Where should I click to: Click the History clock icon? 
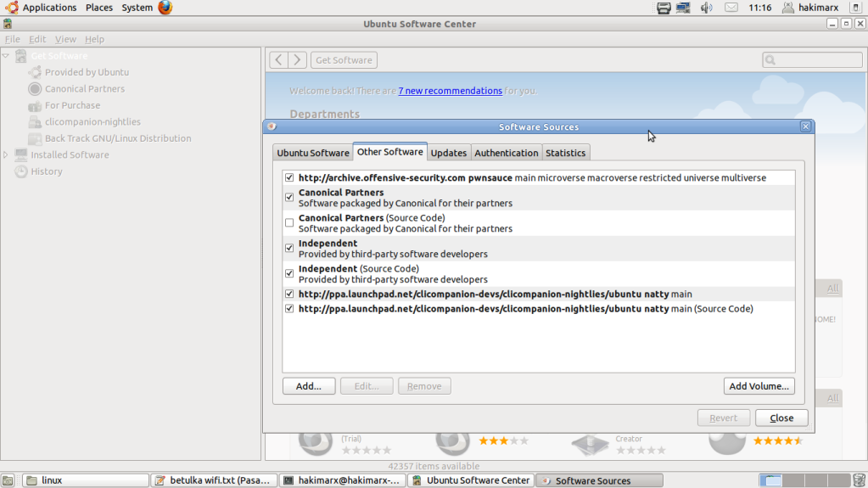coord(21,171)
